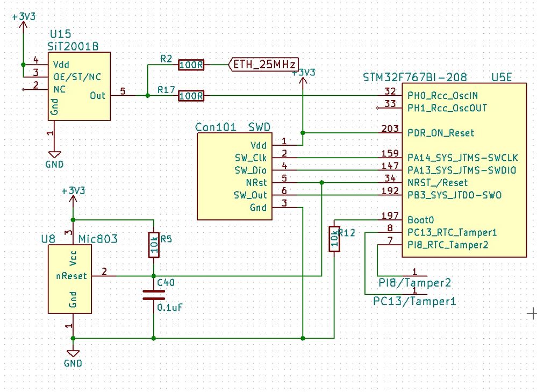
Task: Click the PH0_Rcc_OscIN pin name
Action: pyautogui.click(x=442, y=96)
